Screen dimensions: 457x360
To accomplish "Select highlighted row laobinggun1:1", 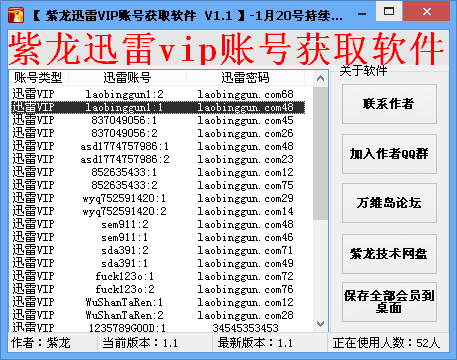I will [158, 107].
